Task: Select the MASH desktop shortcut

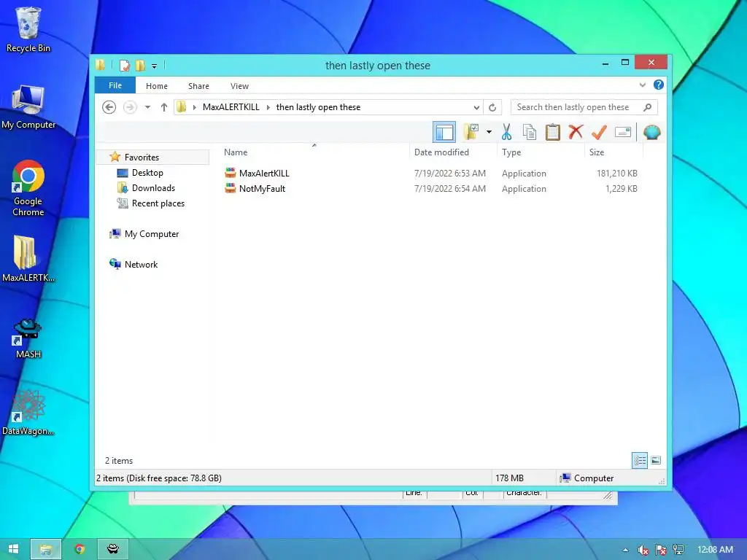Action: point(28,338)
